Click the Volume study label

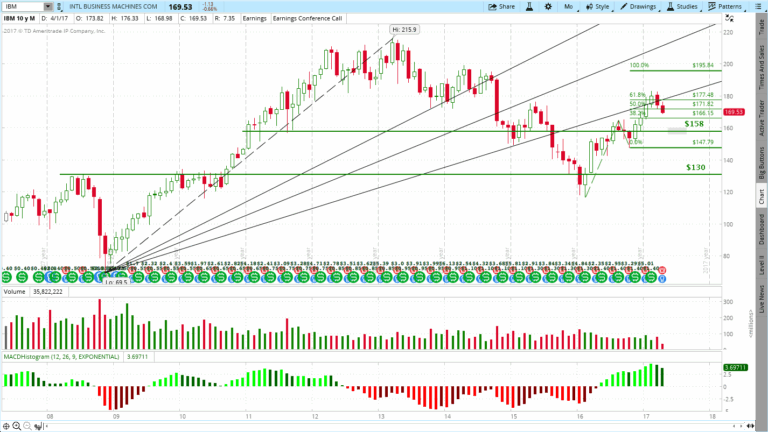pos(16,292)
